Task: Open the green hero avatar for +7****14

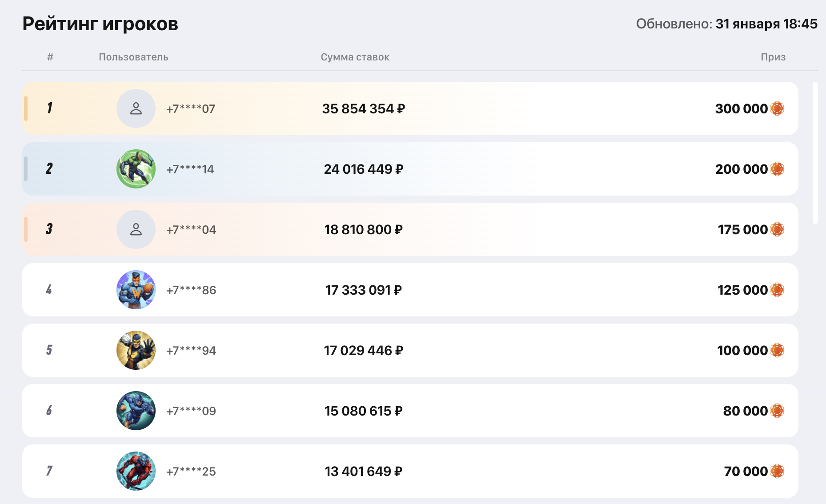Action: click(136, 169)
